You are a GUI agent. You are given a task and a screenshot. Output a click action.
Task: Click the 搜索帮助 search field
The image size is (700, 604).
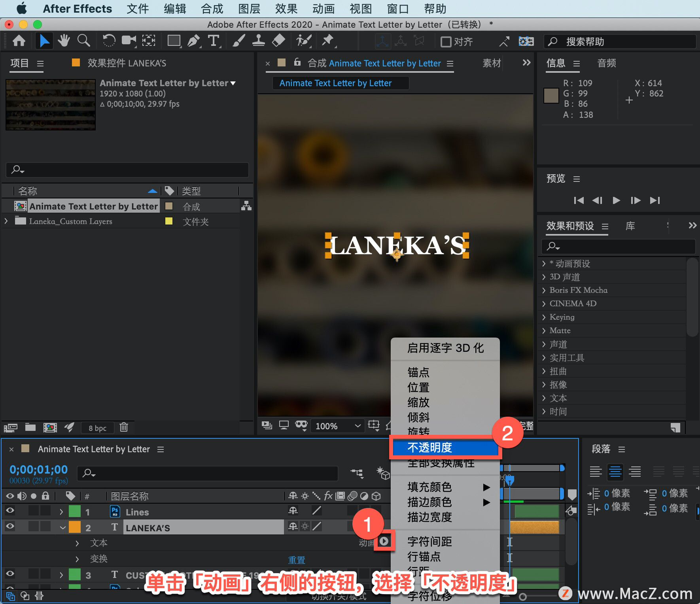click(620, 42)
